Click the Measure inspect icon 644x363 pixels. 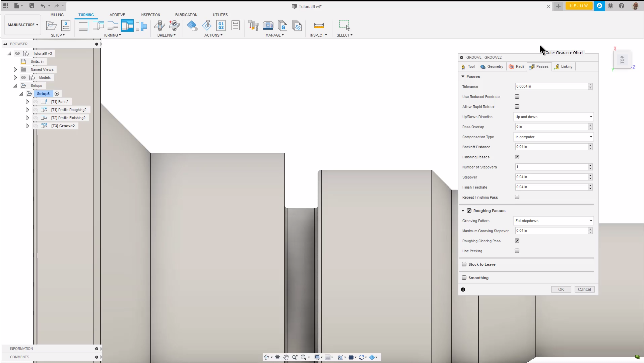pyautogui.click(x=319, y=25)
